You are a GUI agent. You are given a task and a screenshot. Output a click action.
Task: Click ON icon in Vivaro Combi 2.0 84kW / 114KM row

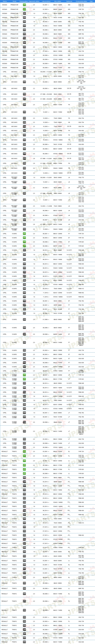tap(24, 431)
